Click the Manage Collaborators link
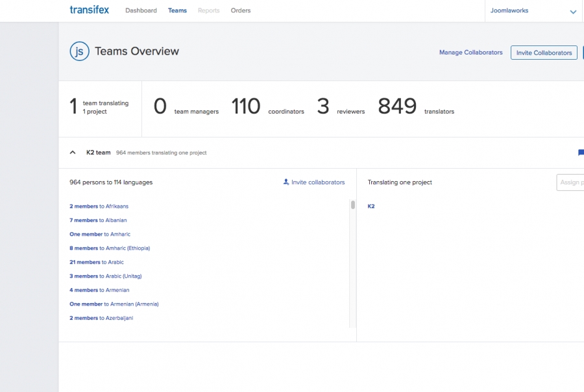The width and height of the screenshot is (584, 392). click(x=471, y=53)
